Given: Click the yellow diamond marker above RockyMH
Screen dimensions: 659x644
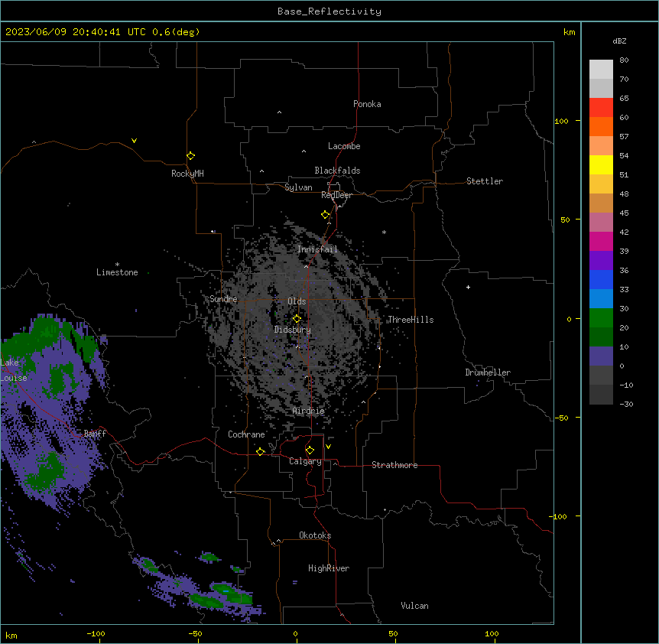Looking at the screenshot, I should tap(190, 156).
